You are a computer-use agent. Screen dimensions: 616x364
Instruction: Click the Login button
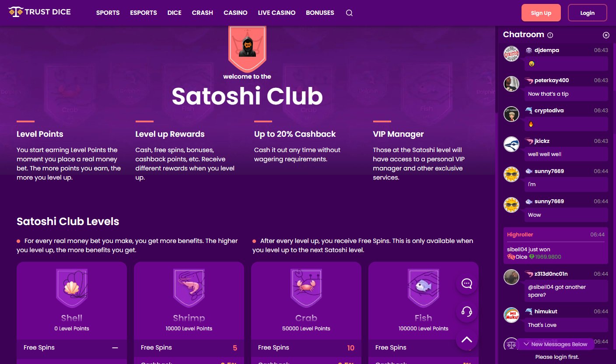(x=587, y=13)
